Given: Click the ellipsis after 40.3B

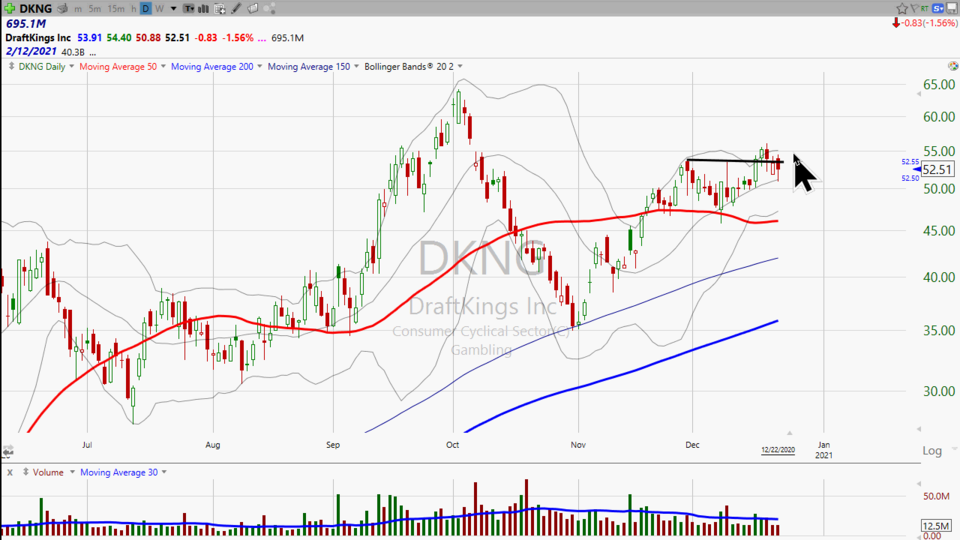Looking at the screenshot, I should pyautogui.click(x=92, y=53).
